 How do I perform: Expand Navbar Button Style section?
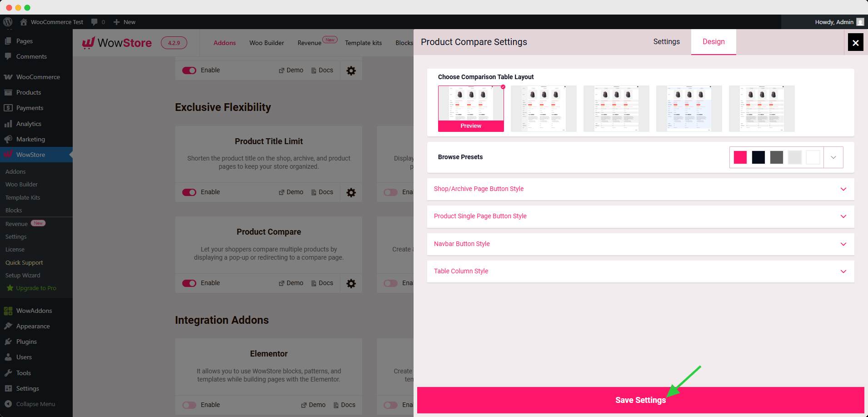(x=640, y=244)
